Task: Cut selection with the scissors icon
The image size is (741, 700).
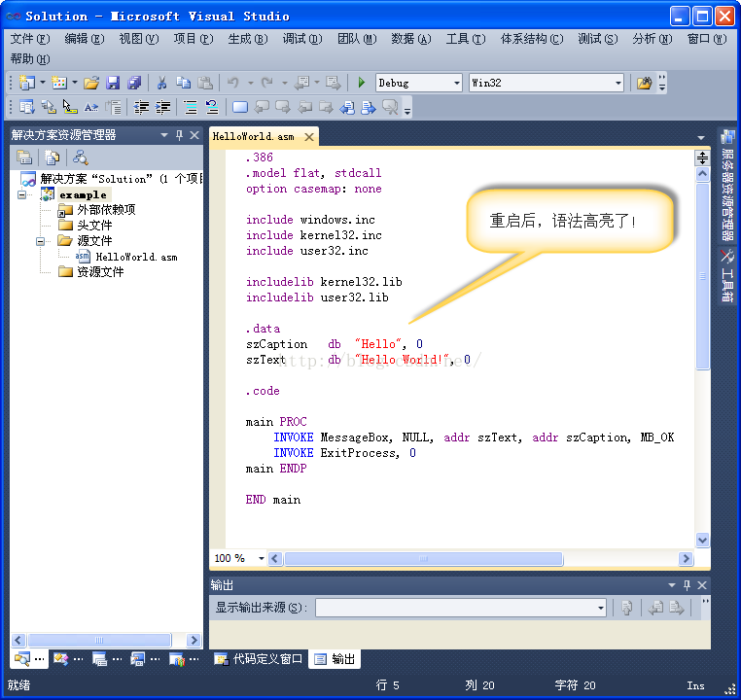Action: 162,84
